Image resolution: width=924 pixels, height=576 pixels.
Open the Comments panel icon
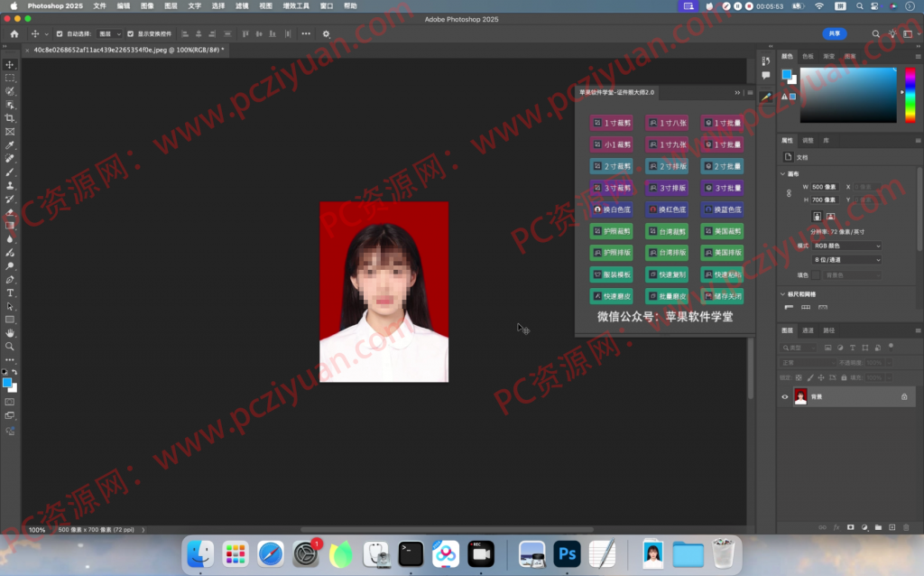tap(765, 76)
